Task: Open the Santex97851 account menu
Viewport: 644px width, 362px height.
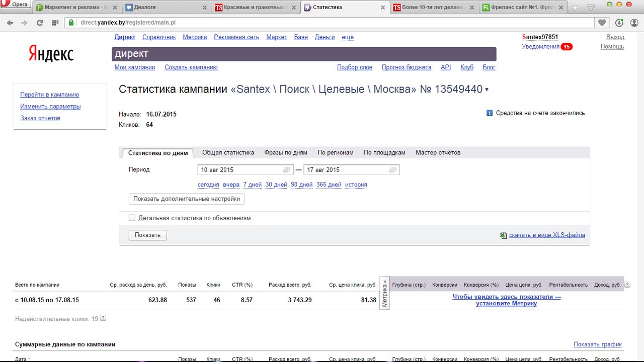Action: tap(540, 37)
